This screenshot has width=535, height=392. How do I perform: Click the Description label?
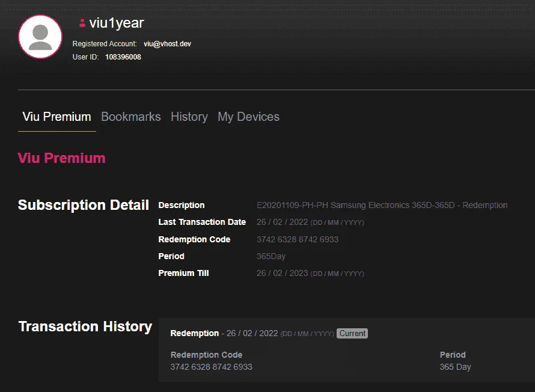tap(182, 205)
